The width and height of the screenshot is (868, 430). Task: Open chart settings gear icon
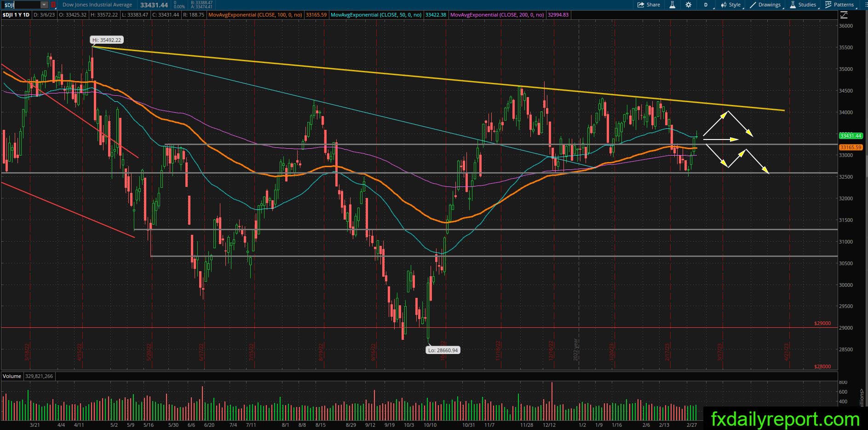click(688, 5)
